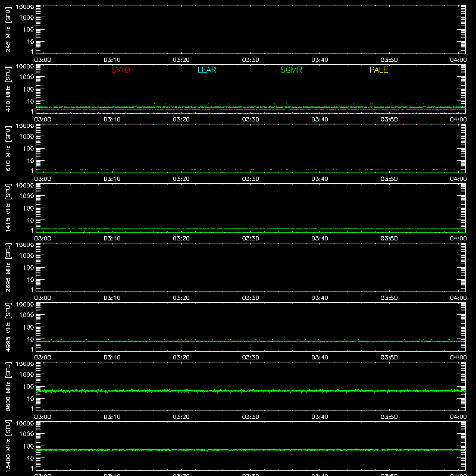The height and width of the screenshot is (476, 476).
Task: Click the yellow PALE station label
Action: tap(378, 70)
